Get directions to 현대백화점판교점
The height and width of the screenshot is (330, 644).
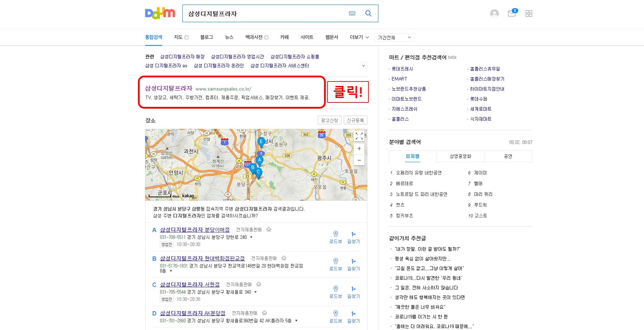(353, 264)
